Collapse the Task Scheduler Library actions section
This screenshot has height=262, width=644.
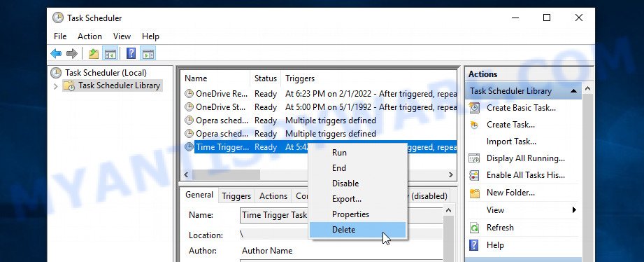pyautogui.click(x=574, y=91)
